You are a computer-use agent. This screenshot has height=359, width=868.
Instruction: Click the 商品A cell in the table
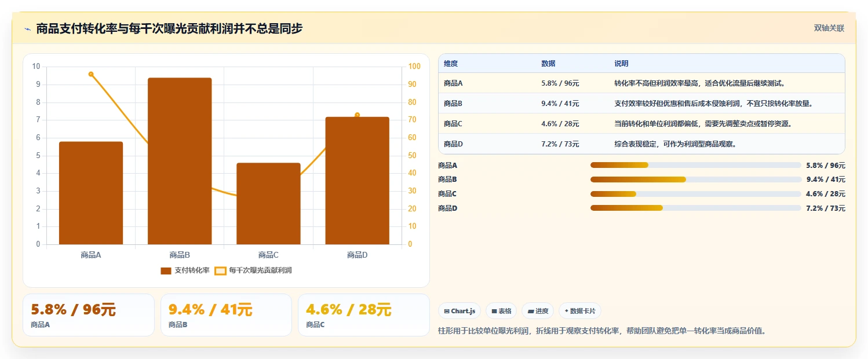click(x=453, y=83)
